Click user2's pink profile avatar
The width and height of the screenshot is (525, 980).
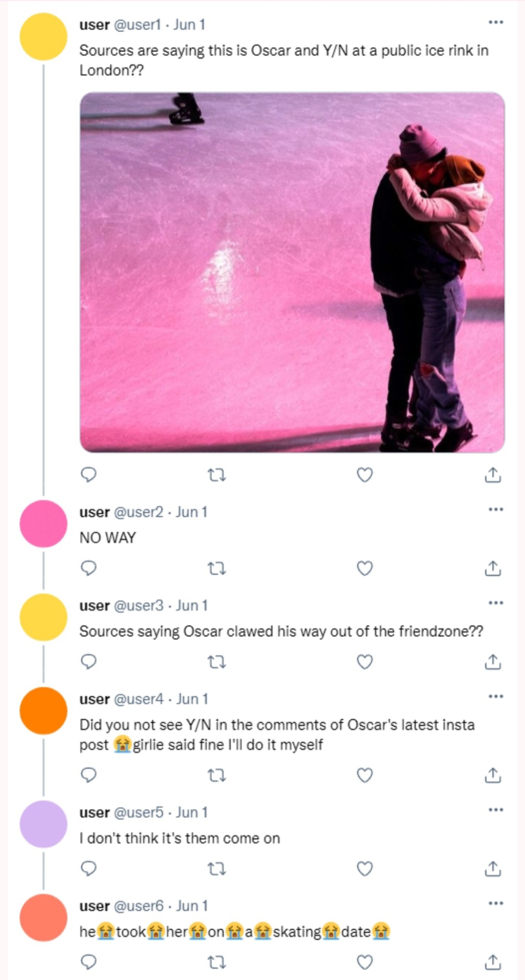coord(43,524)
